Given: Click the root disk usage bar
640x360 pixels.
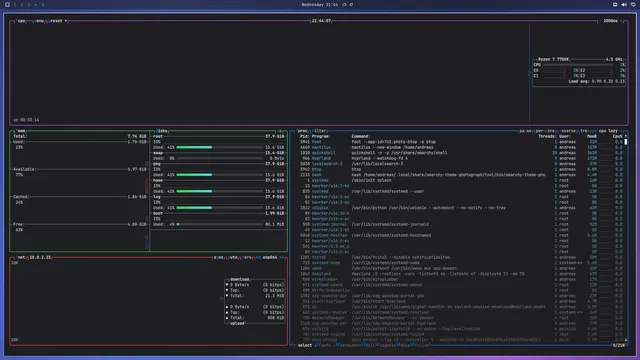Looking at the screenshot, I should click(x=220, y=147).
